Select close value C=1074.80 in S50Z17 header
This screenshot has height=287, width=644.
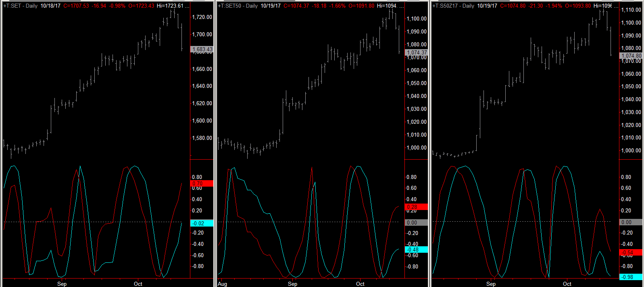point(513,6)
